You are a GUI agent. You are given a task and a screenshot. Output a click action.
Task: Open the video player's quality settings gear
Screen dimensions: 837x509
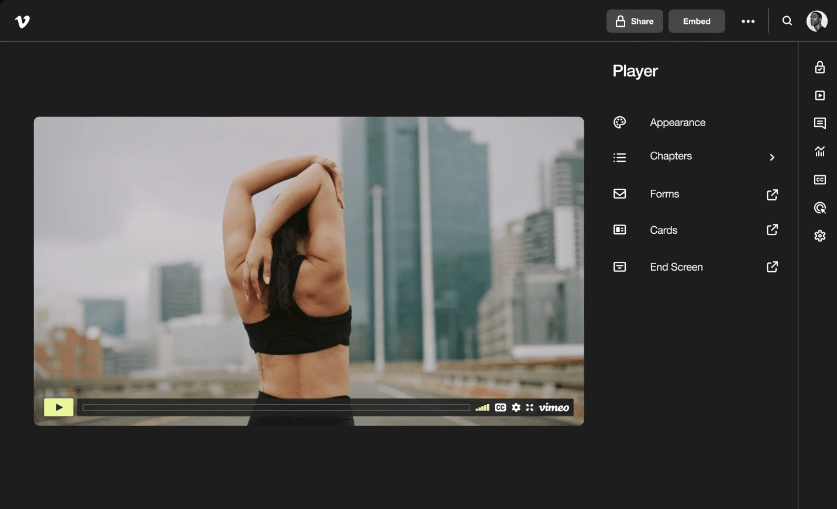click(516, 408)
